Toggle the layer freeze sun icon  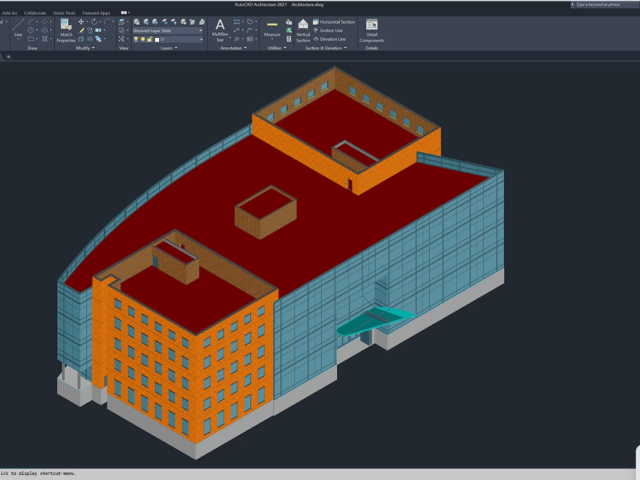click(x=142, y=39)
